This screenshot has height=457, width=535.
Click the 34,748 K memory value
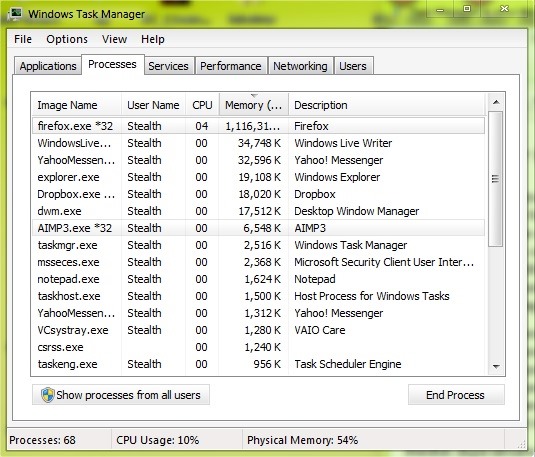point(259,143)
